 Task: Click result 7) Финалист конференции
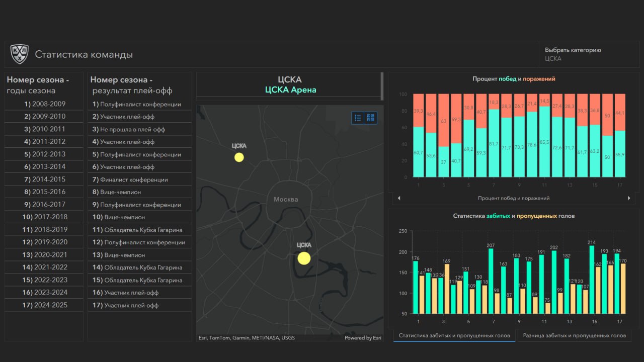140,179
